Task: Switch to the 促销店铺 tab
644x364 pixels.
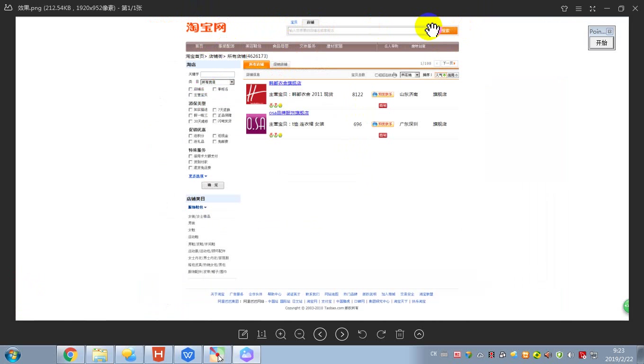Action: (280, 64)
